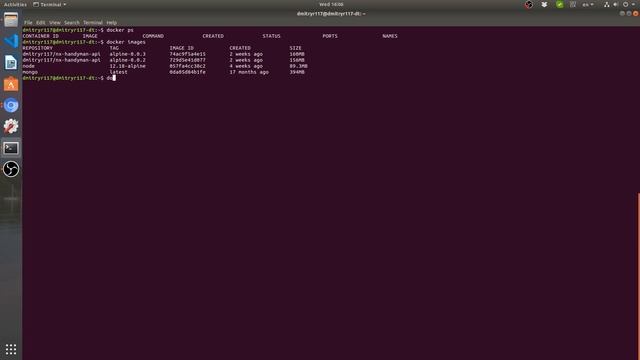
Task: Open the Terminal menu in menu bar
Action: point(93,23)
